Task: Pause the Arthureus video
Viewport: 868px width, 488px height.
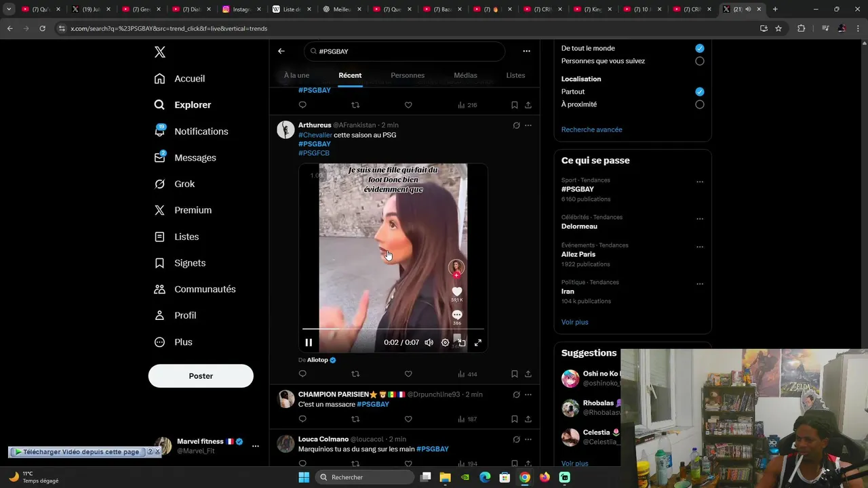Action: (309, 342)
